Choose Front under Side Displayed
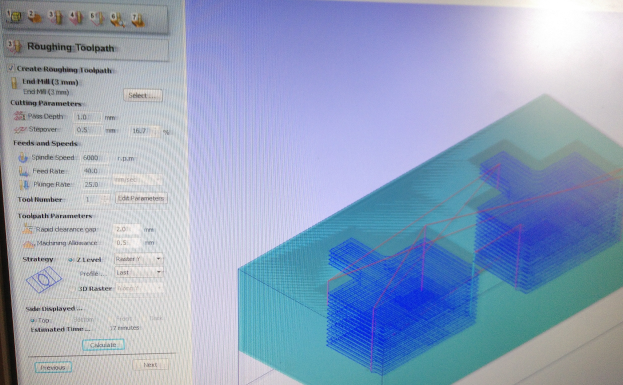Viewport: 623px width, 385px height. tap(111, 319)
